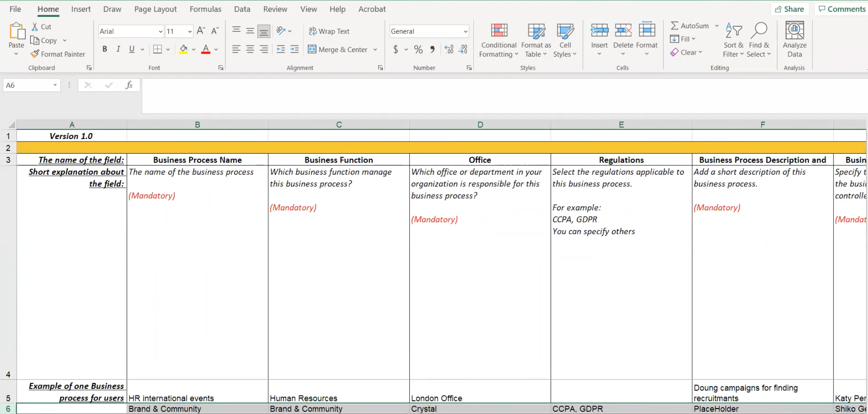Open the General number format dropdown
The width and height of the screenshot is (868, 414).
point(465,31)
